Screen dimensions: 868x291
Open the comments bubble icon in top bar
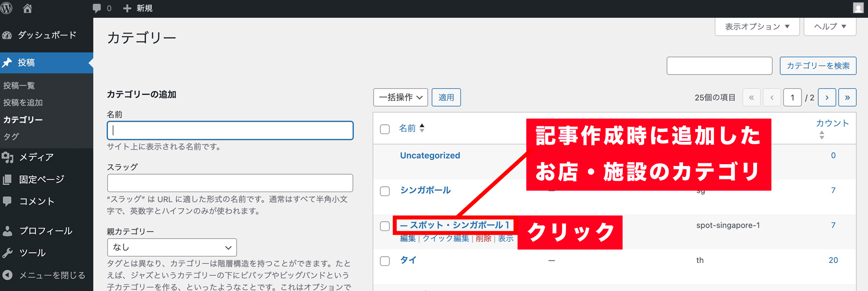pos(97,8)
